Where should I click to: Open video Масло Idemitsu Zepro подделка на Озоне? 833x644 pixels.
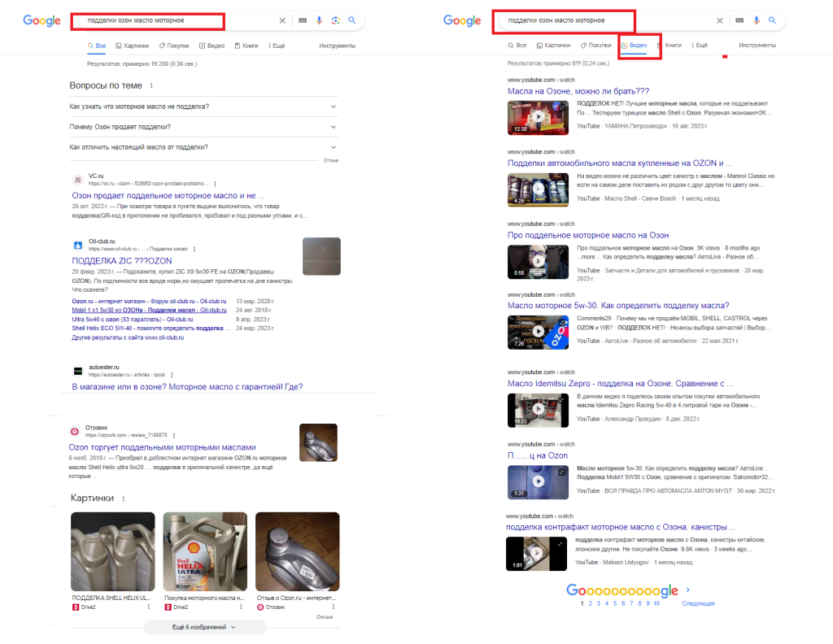point(620,383)
